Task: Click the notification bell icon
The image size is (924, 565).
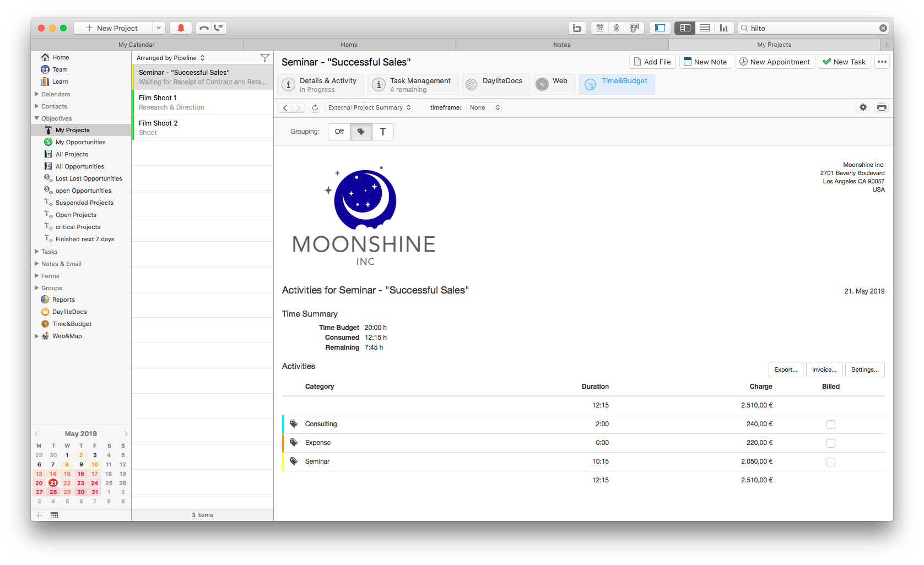Action: 181,28
